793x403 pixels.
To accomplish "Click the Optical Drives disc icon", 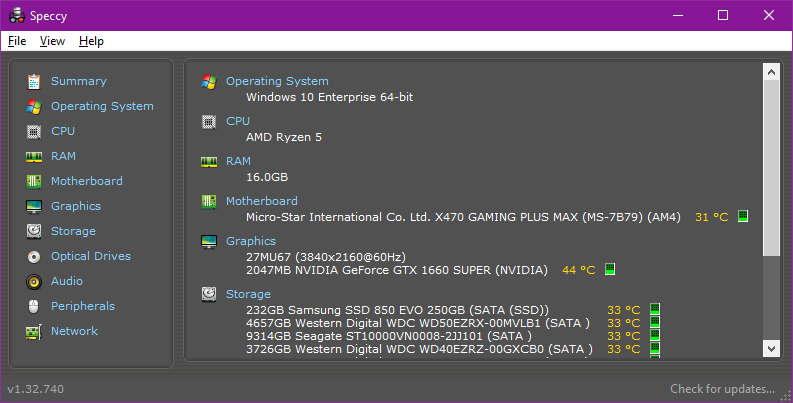I will pos(34,256).
